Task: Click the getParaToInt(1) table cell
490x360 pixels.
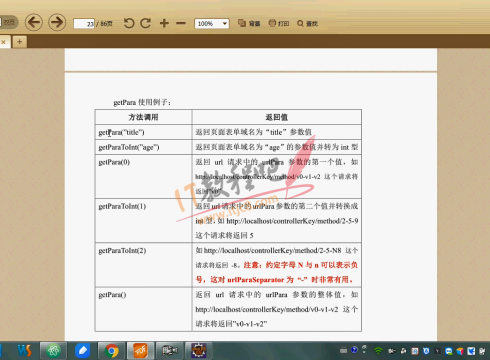Action: click(x=143, y=221)
